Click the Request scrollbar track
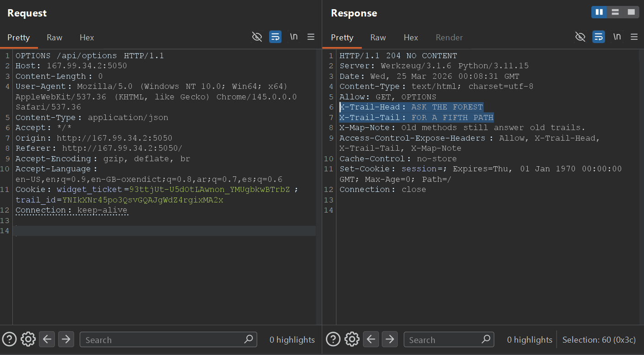The height and width of the screenshot is (355, 644). point(319,187)
